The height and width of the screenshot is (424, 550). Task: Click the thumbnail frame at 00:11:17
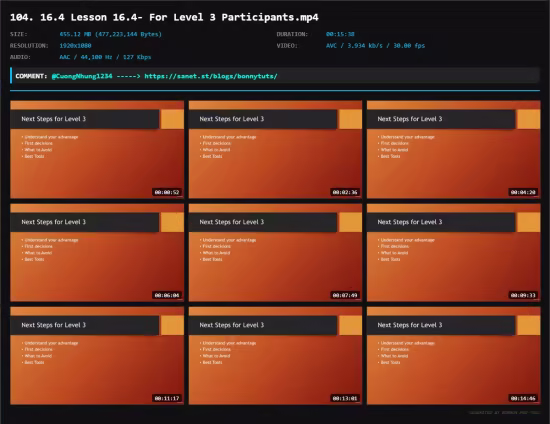tap(97, 356)
